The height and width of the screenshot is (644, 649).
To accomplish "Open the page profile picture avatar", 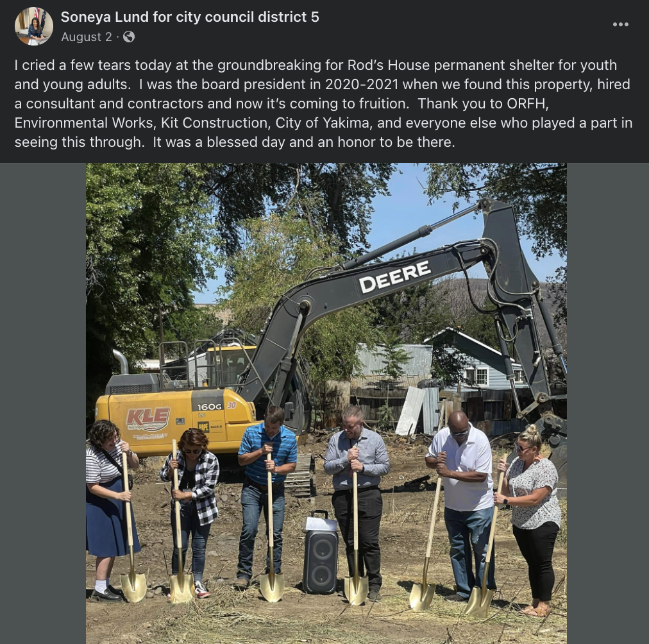I will 34,26.
